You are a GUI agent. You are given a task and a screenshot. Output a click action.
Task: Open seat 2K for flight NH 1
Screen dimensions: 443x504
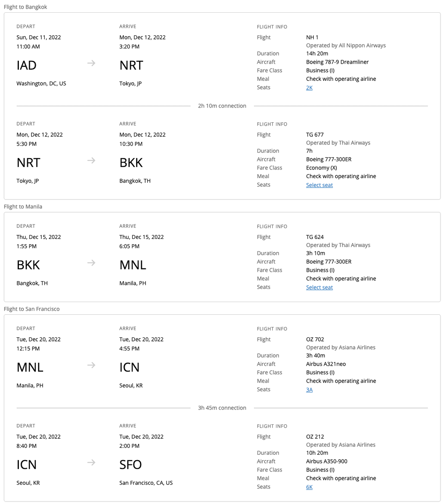(309, 87)
